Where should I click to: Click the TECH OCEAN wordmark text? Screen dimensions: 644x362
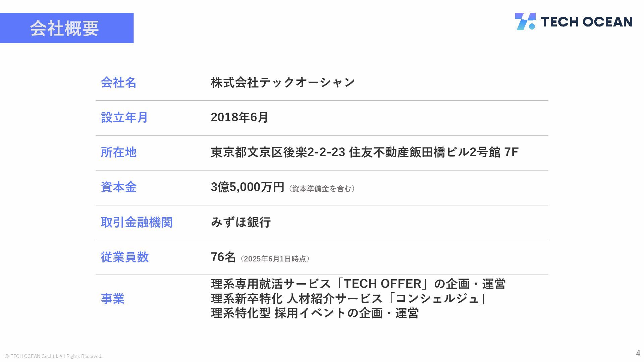587,22
